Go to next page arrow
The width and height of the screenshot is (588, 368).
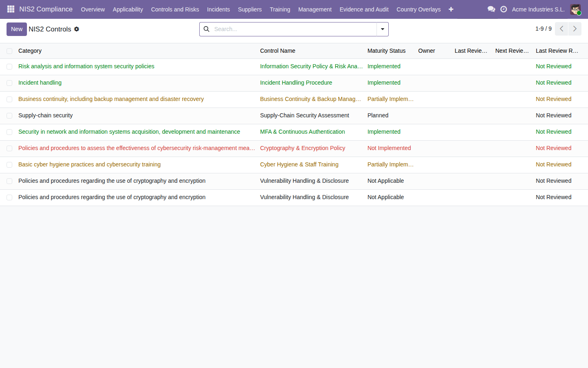pos(575,29)
